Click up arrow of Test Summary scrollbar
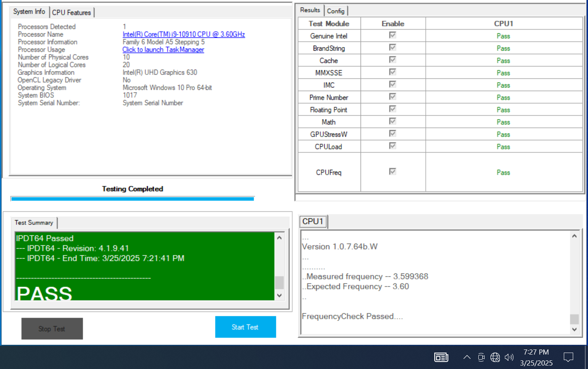588x369 pixels. [x=279, y=237]
